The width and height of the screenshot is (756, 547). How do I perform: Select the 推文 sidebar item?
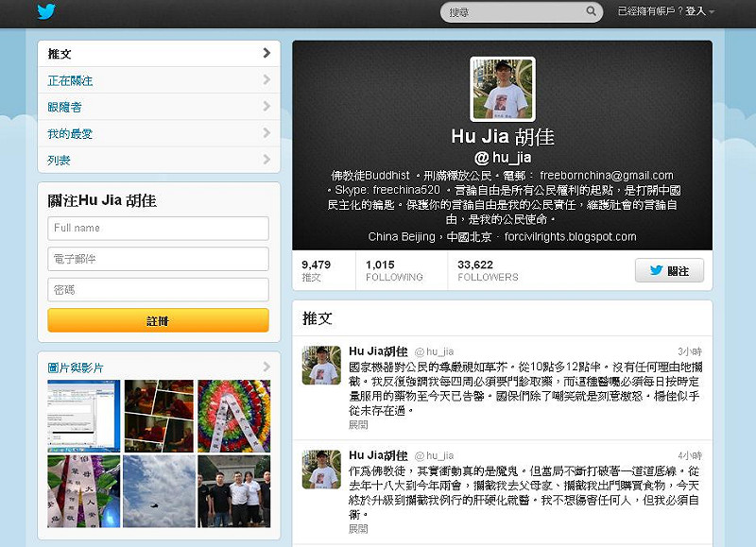click(x=158, y=54)
